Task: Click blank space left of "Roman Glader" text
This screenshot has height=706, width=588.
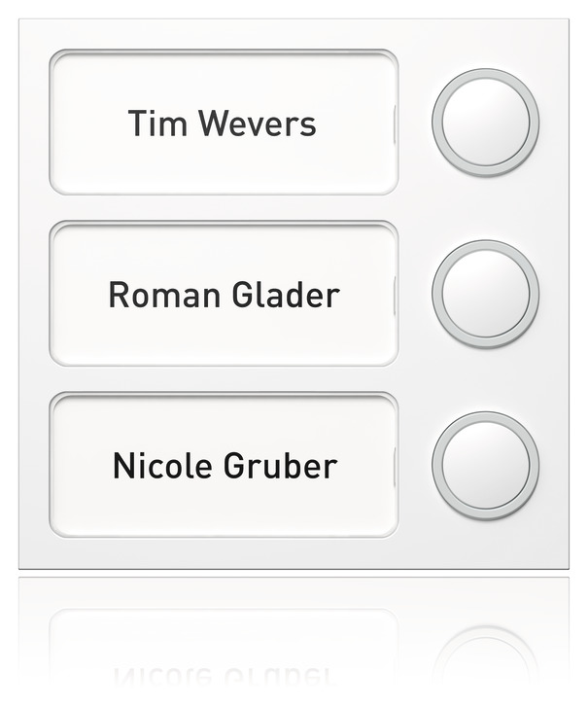Action: pos(78,295)
